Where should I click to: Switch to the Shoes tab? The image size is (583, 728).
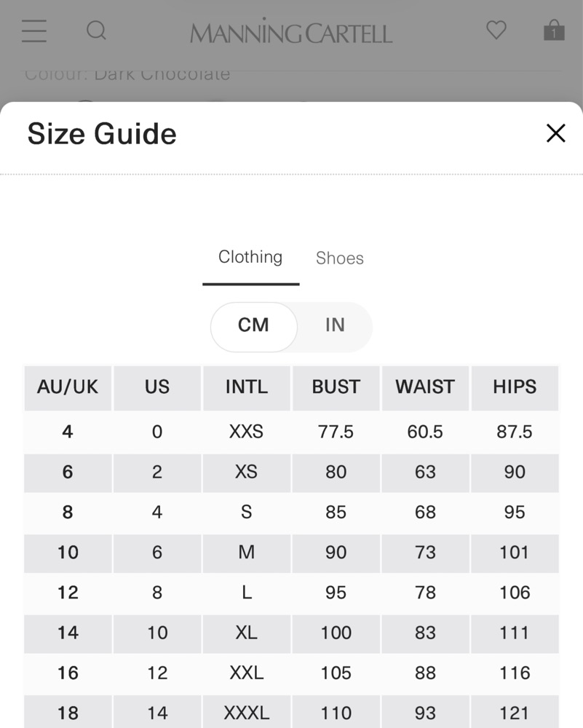tap(340, 258)
